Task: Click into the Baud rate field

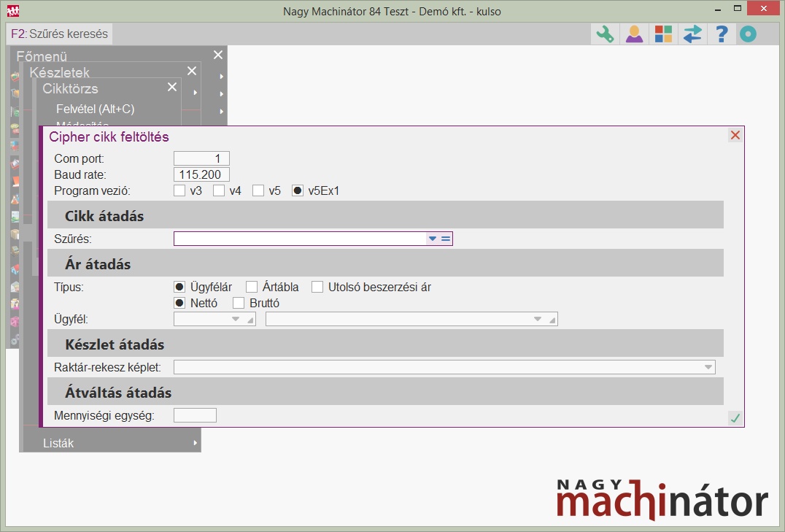Action: [201, 175]
